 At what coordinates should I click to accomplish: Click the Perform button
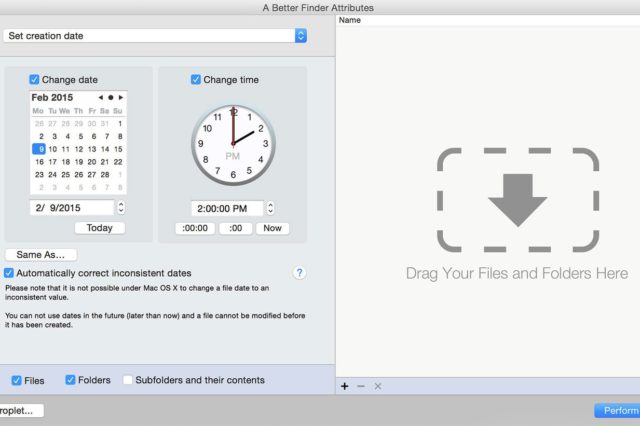pyautogui.click(x=617, y=410)
